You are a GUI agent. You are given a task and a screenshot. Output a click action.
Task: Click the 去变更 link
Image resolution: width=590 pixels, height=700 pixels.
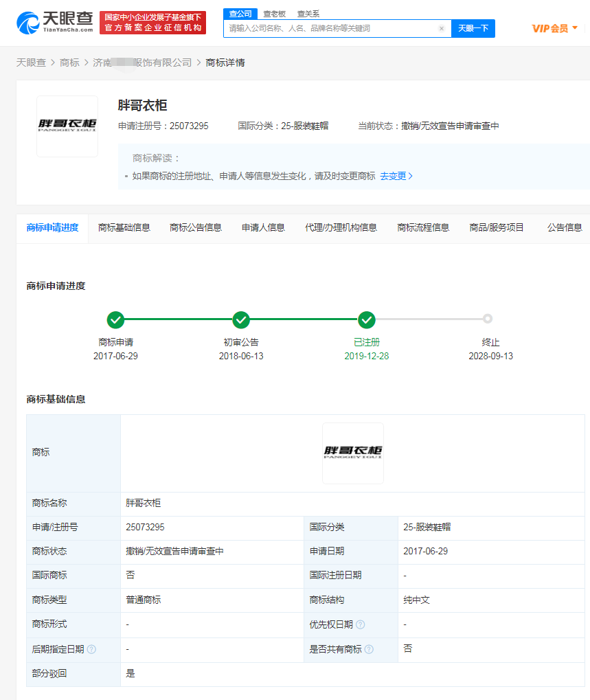pyautogui.click(x=396, y=176)
